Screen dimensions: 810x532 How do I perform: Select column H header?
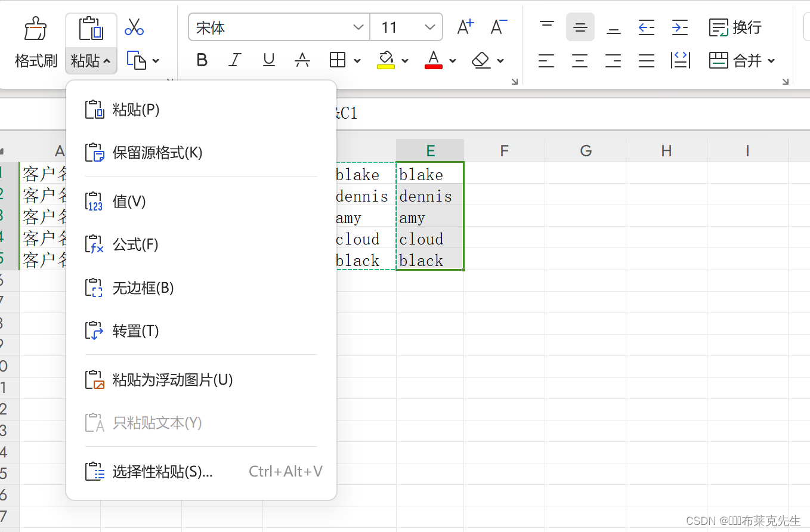pyautogui.click(x=666, y=151)
